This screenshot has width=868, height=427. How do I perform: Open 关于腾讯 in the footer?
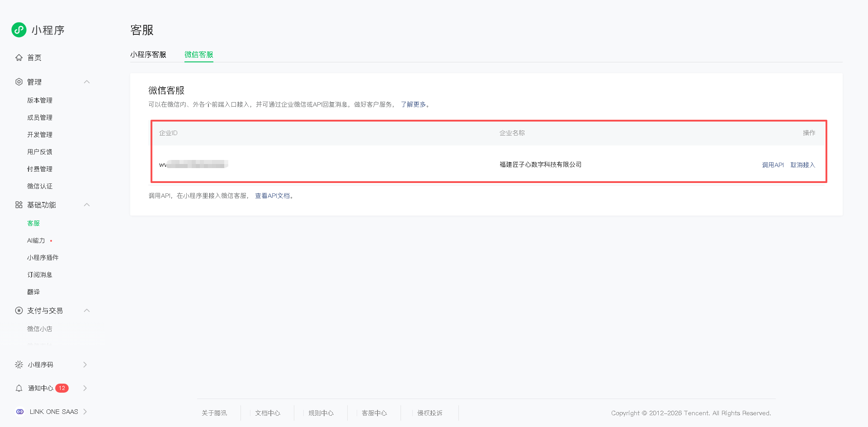[214, 413]
